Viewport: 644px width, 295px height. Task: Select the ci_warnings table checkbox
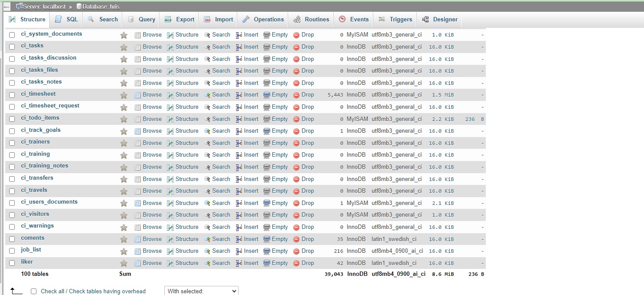[12, 227]
